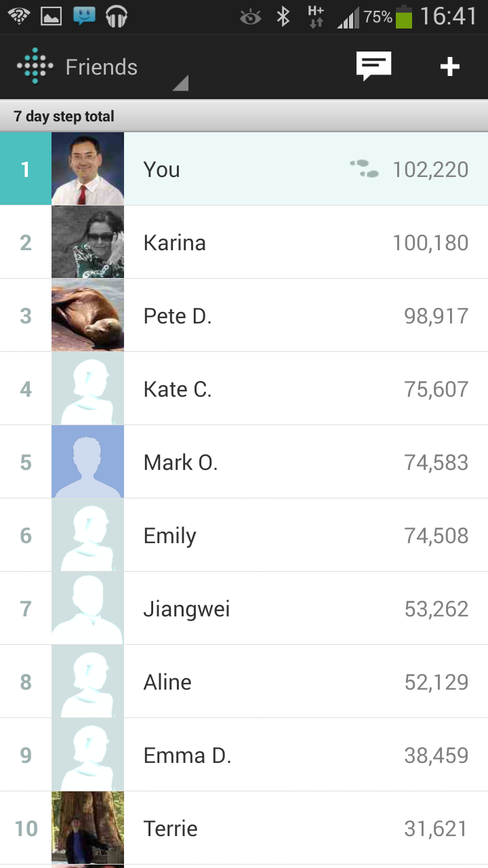Screen dimensions: 488x868
Task: Tap the Fitbit logo icon
Action: tap(35, 66)
